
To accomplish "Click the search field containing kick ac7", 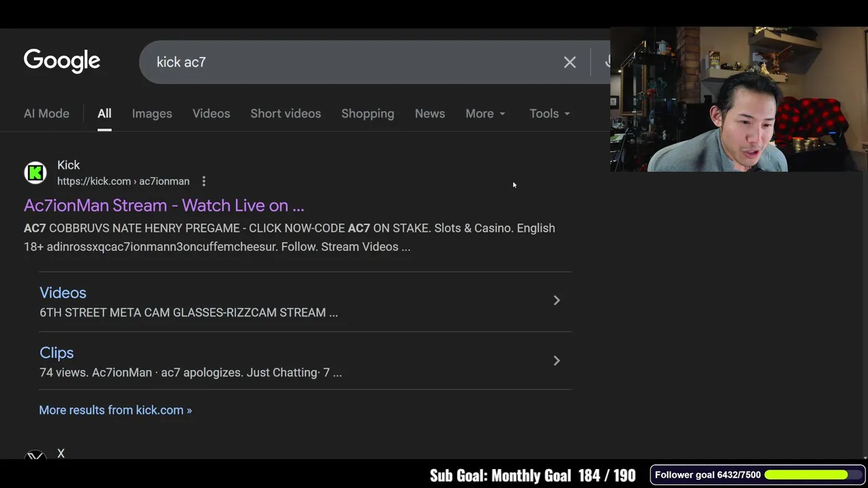I will coord(374,62).
